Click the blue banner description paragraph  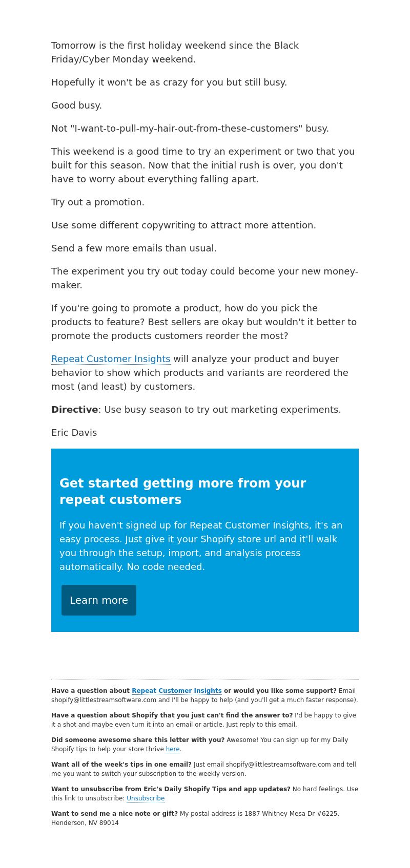coord(201,546)
